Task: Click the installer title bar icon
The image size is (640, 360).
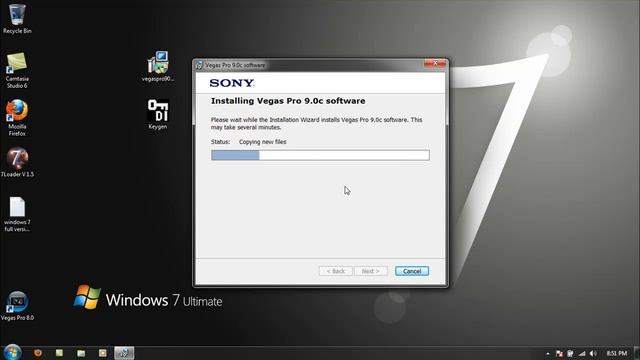Action: (199, 65)
